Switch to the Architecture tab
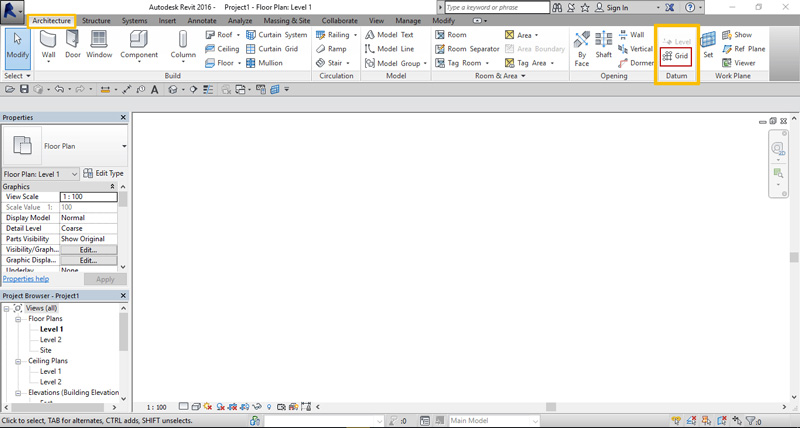Screen dimensions: 800x428 point(51,21)
